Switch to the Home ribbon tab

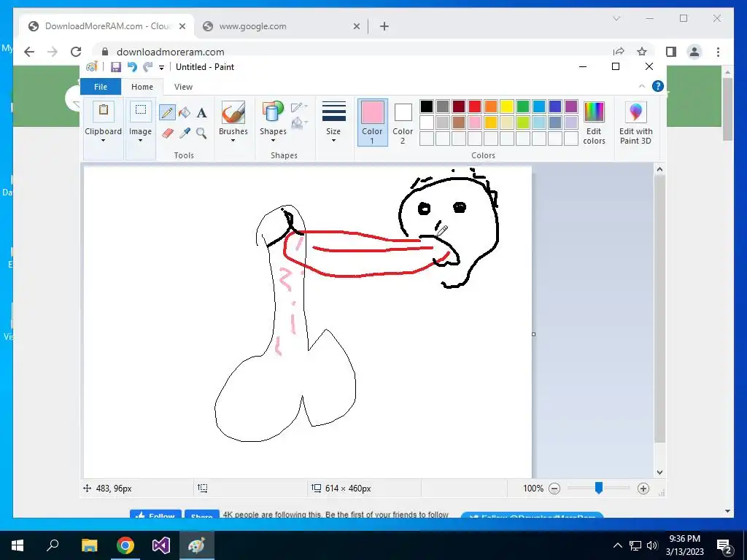click(142, 87)
